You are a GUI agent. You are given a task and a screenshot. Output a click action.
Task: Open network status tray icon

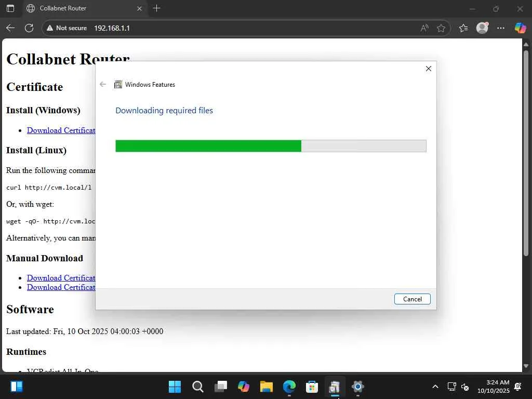(x=451, y=387)
